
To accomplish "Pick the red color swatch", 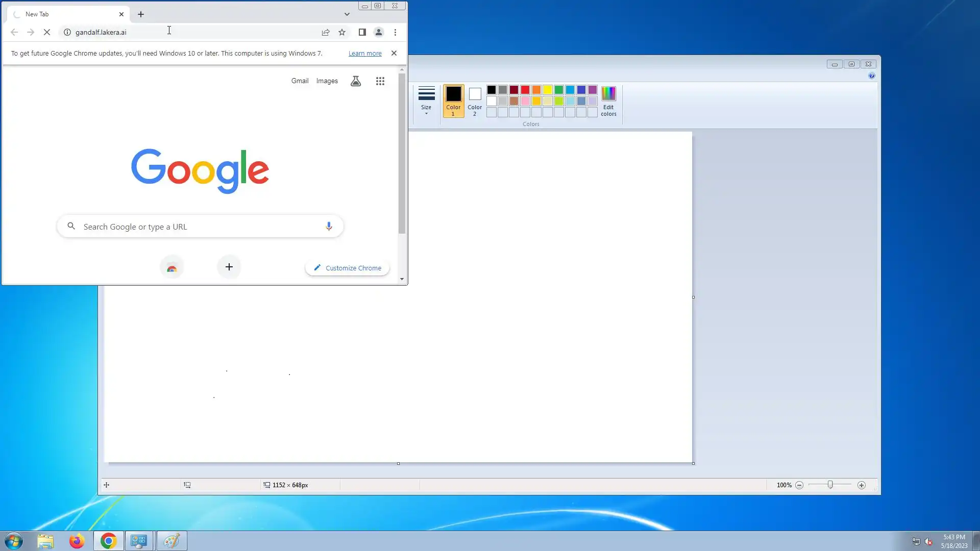I will [525, 90].
